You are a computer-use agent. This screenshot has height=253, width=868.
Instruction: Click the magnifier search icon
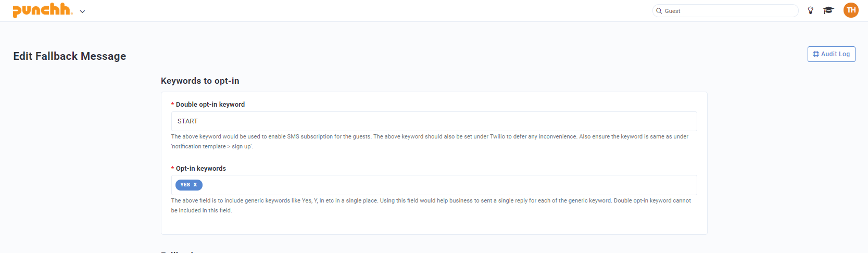659,11
